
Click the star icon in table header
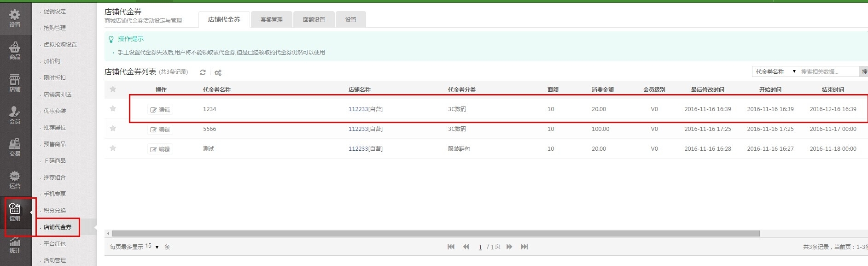click(x=113, y=89)
